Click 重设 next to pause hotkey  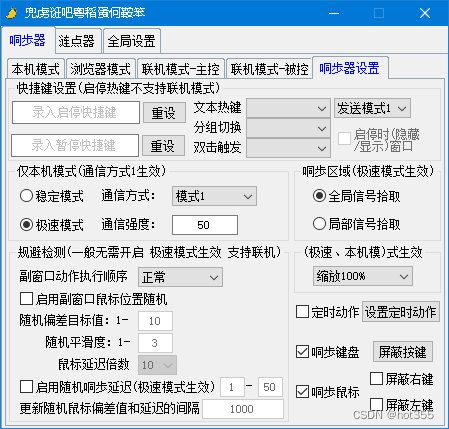(163, 145)
